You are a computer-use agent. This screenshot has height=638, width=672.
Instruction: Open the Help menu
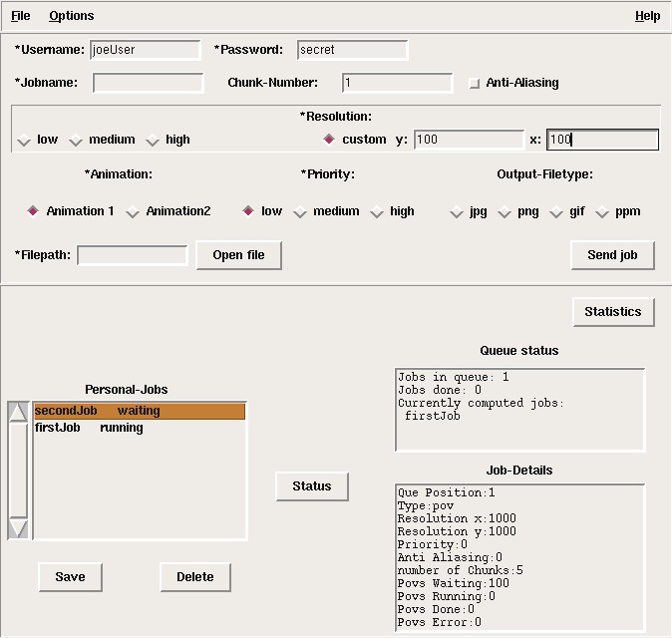pyautogui.click(x=647, y=16)
